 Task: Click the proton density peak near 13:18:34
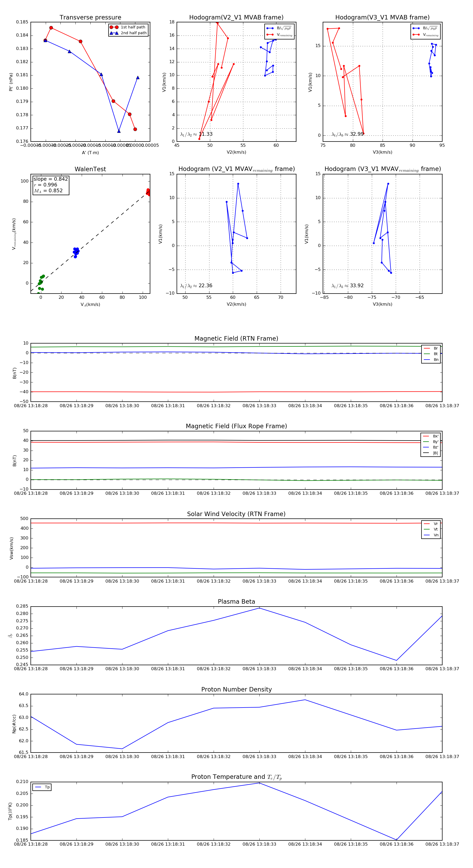click(x=305, y=700)
